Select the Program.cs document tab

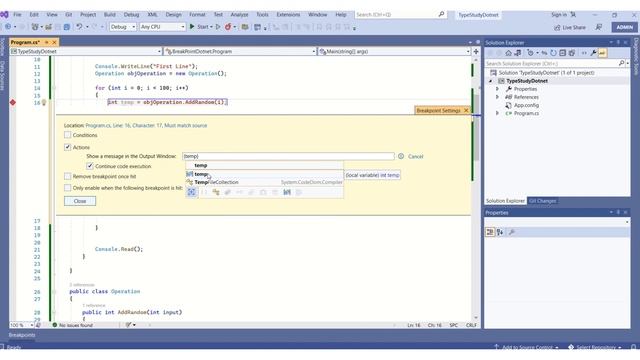[25, 42]
